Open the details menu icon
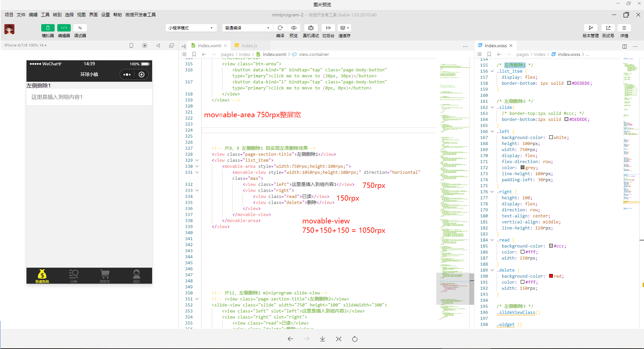 [x=624, y=28]
